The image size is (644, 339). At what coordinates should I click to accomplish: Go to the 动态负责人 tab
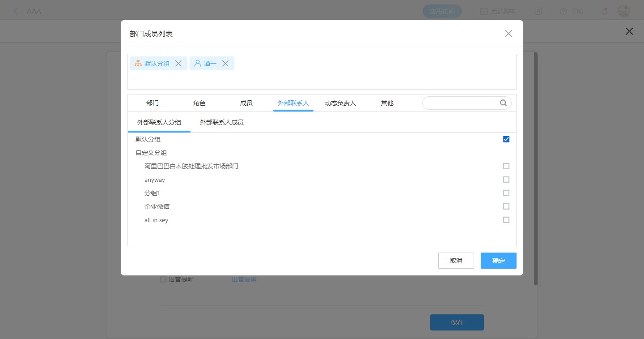340,103
